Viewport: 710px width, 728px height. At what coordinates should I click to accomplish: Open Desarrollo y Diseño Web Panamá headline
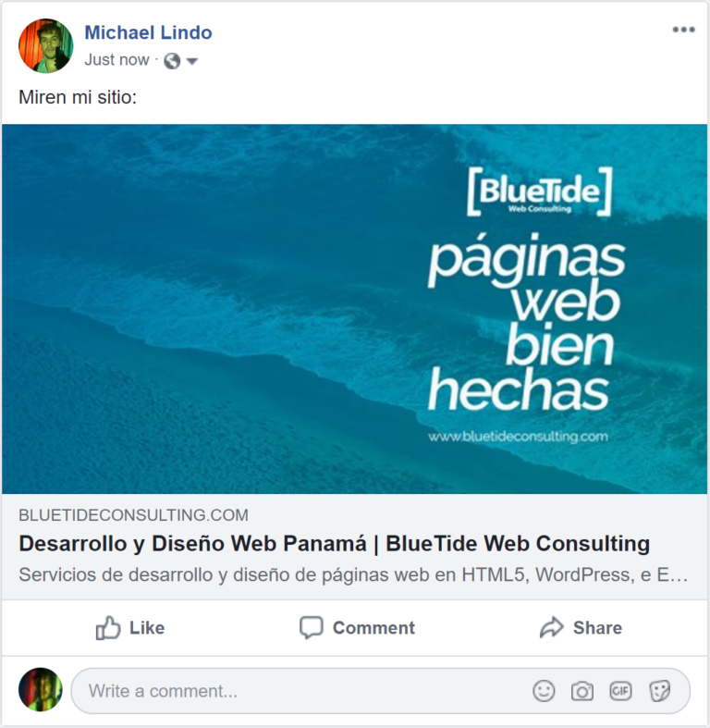(x=334, y=543)
